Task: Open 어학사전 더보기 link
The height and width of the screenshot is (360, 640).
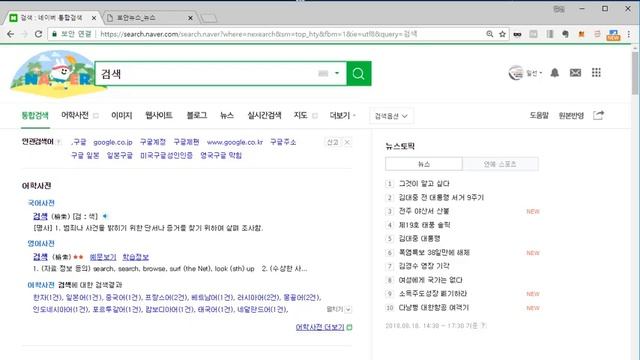Action: 320,327
